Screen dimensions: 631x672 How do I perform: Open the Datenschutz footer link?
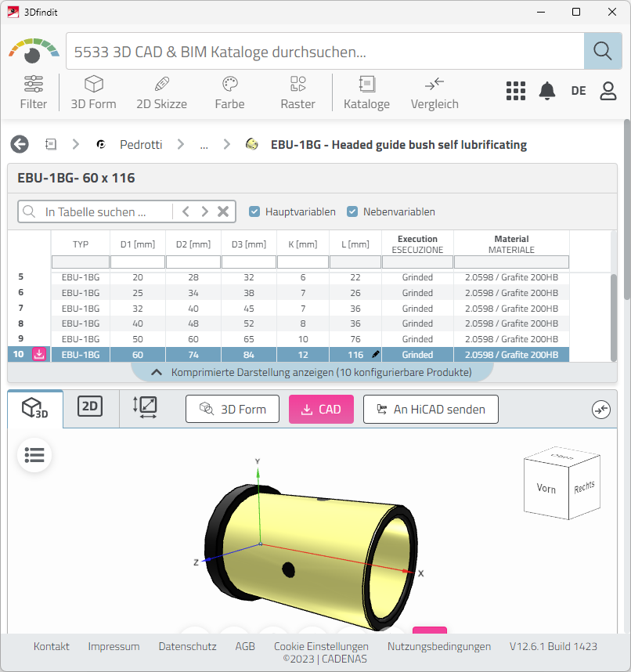[187, 646]
